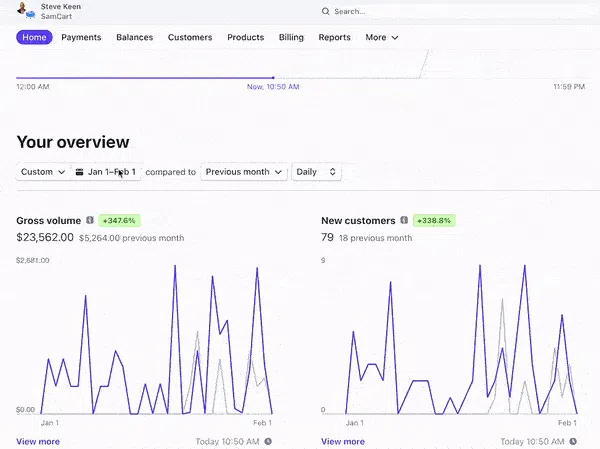This screenshot has width=600, height=449.
Task: Select the Home tab
Action: [34, 38]
